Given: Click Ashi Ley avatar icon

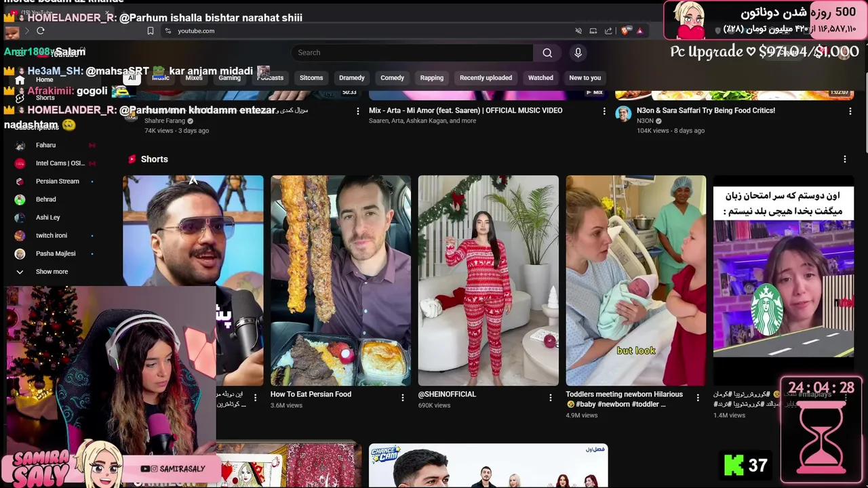Looking at the screenshot, I should (x=20, y=218).
